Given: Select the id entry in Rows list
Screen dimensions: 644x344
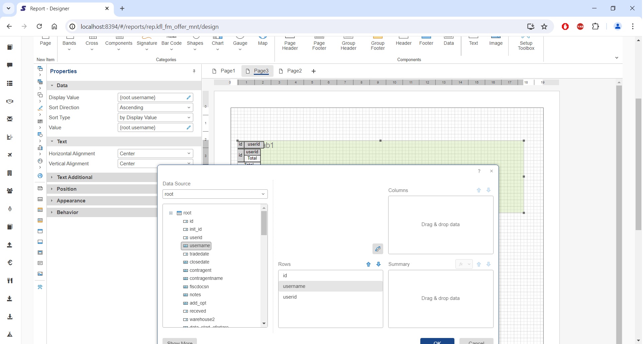Looking at the screenshot, I should pyautogui.click(x=330, y=276).
